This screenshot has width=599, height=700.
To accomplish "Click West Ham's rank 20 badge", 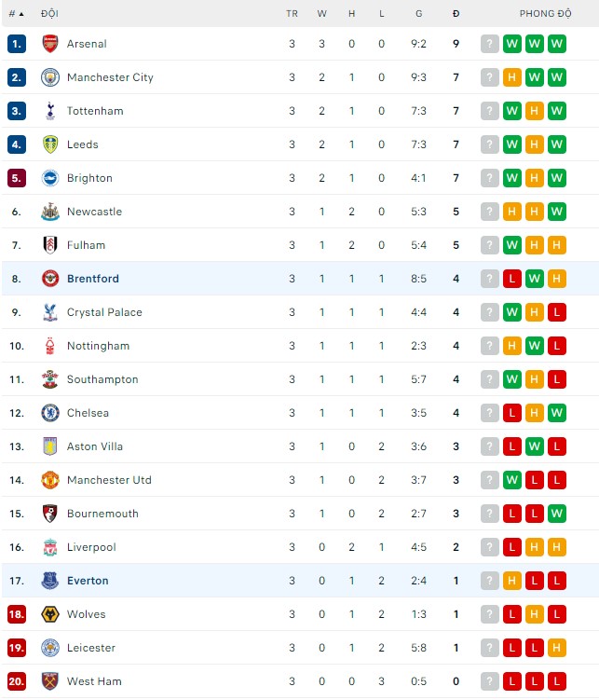I will pos(16,681).
